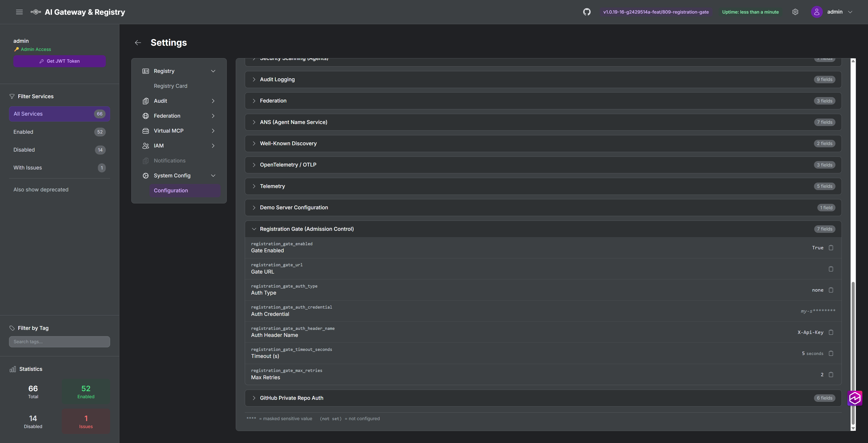
Task: Click the Virtual MCP server icon
Action: tap(146, 131)
